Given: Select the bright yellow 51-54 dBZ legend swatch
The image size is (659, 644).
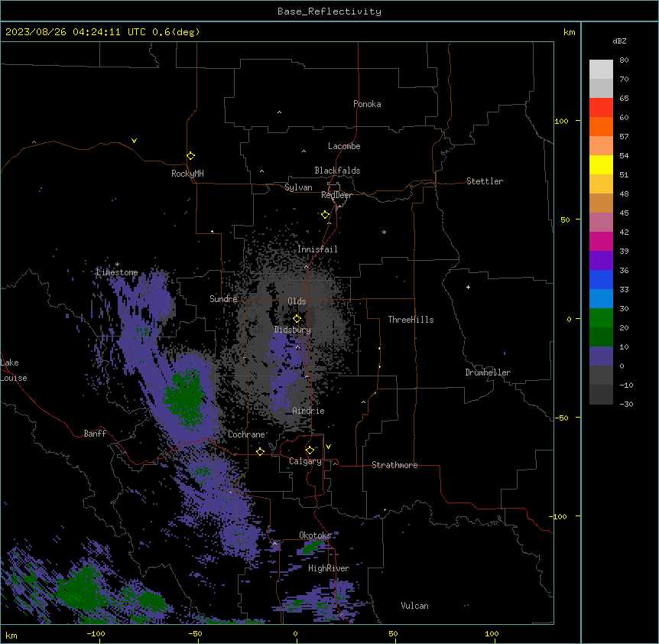Looking at the screenshot, I should pos(601,164).
